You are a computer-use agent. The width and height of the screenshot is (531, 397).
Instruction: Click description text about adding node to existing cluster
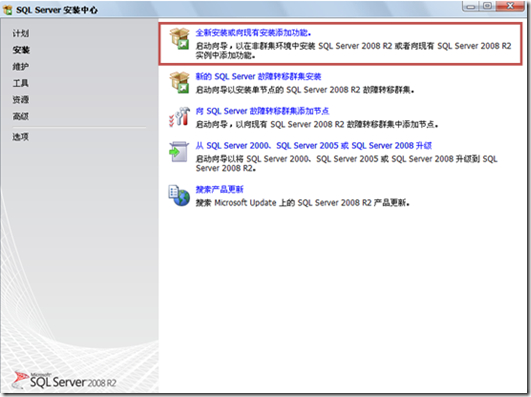pos(317,125)
